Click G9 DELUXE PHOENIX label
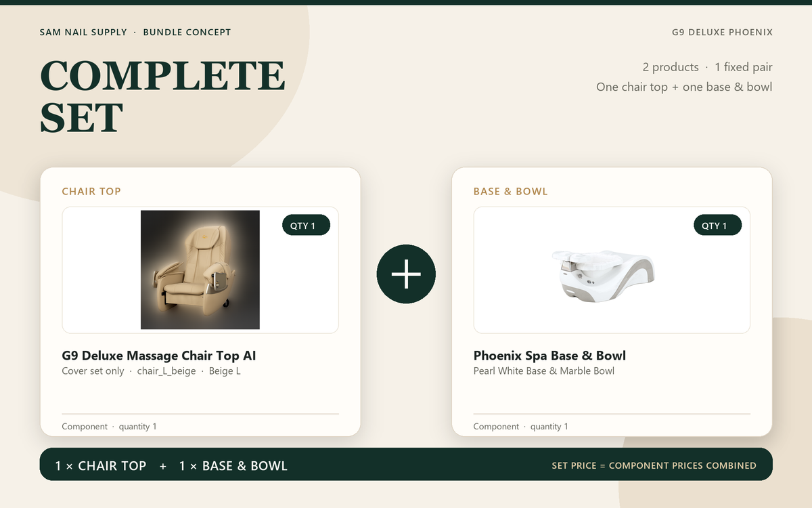 [x=722, y=33]
